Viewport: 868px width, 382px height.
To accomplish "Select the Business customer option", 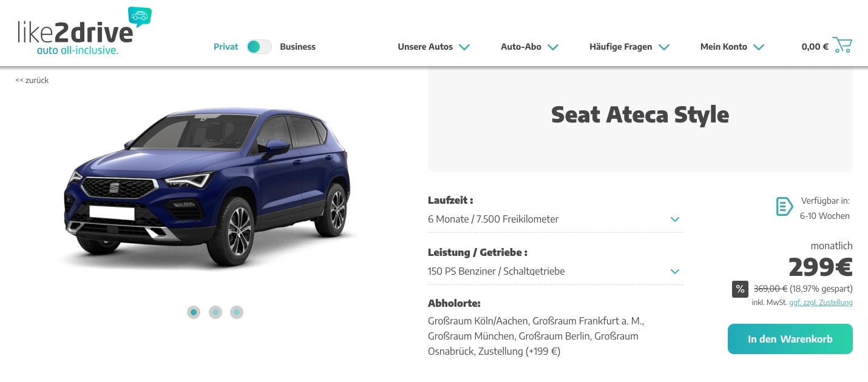I will pyautogui.click(x=297, y=47).
